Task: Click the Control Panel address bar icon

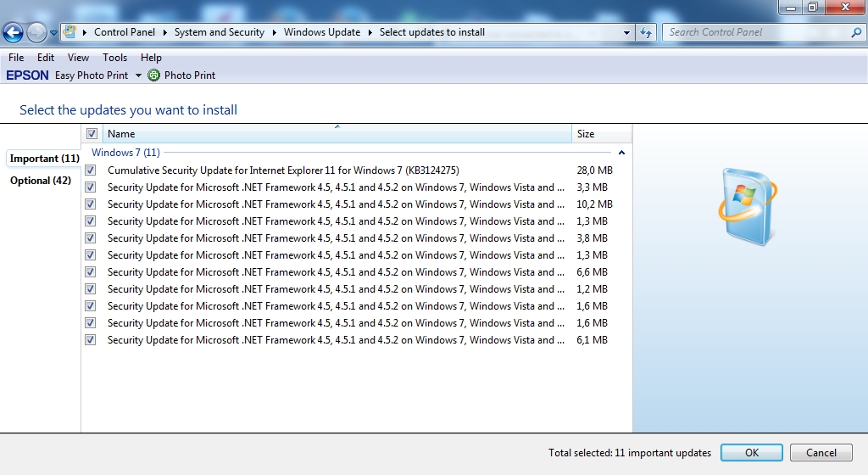Action: pos(70,32)
